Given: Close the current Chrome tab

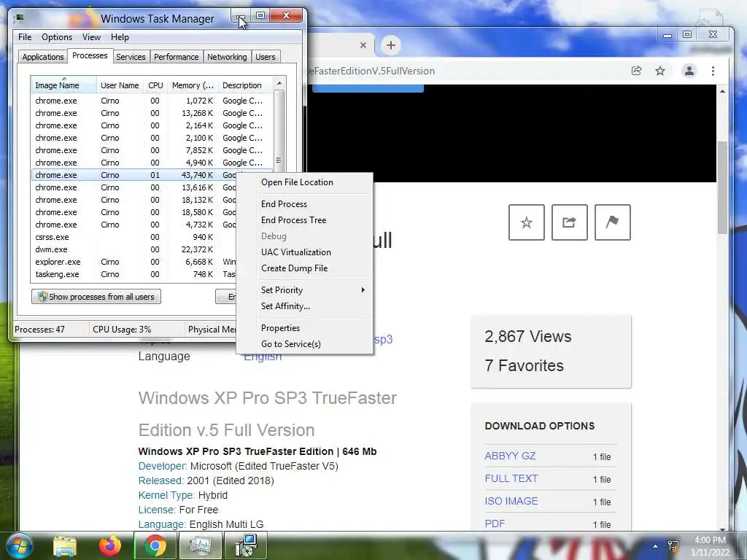Looking at the screenshot, I should pos(363,45).
